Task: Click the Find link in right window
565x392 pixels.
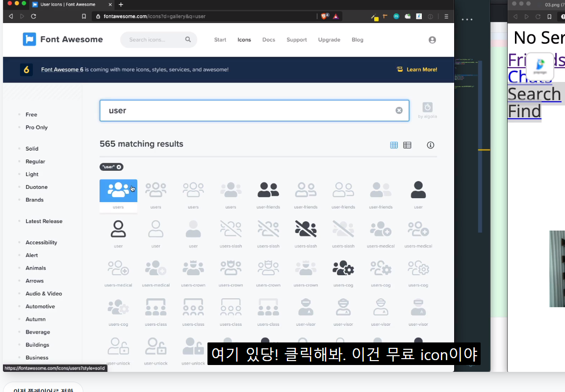Action: (524, 111)
